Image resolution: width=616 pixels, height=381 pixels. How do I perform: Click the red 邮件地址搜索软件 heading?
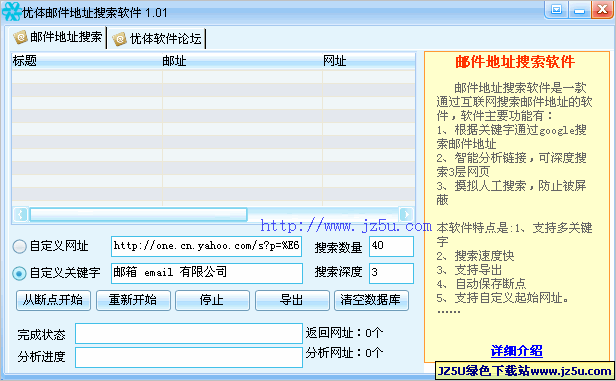tap(515, 62)
